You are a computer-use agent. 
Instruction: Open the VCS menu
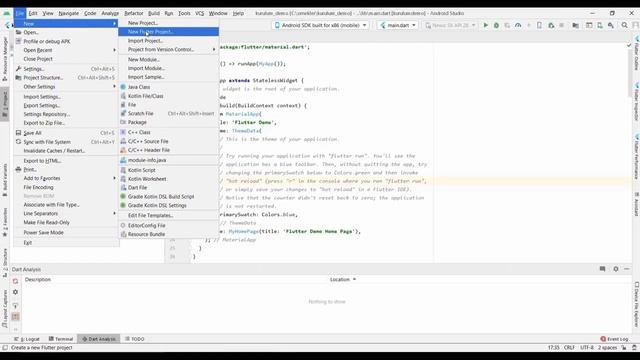[x=199, y=13]
